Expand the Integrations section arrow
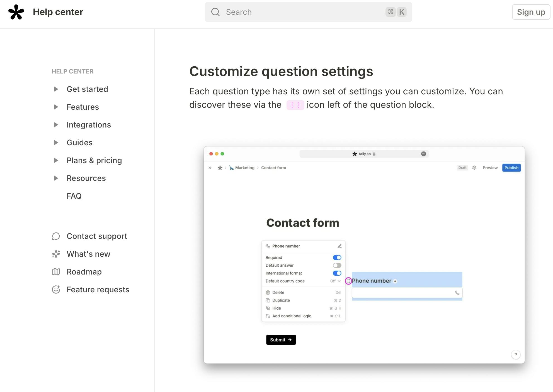Screen dimensions: 553x392 56,125
